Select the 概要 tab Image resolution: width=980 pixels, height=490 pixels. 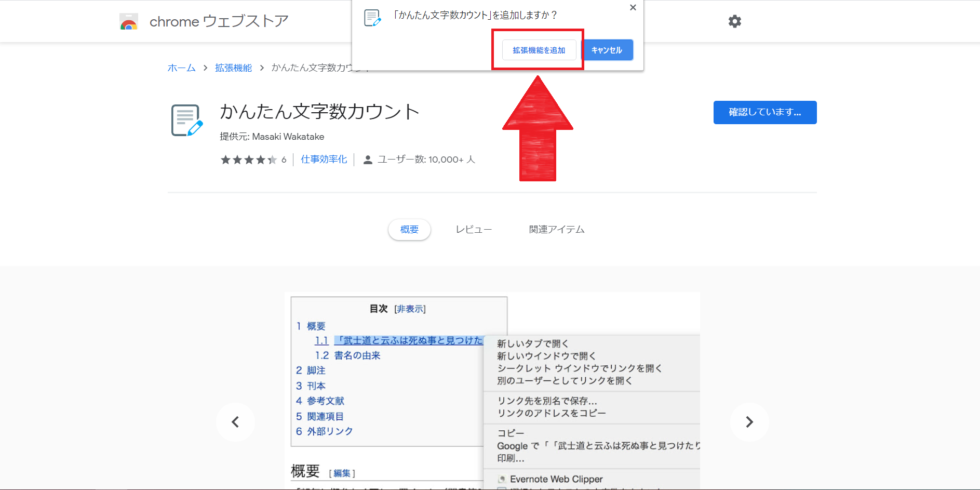(409, 230)
